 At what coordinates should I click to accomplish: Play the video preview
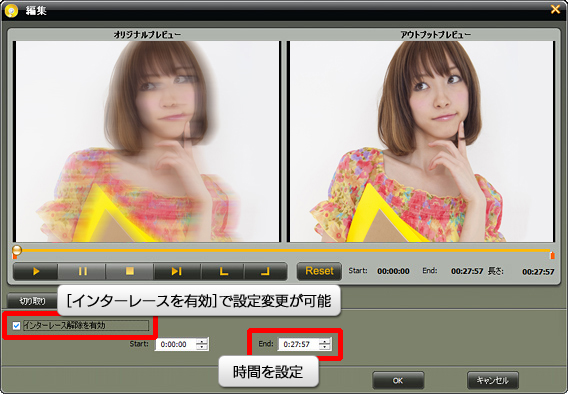36,271
